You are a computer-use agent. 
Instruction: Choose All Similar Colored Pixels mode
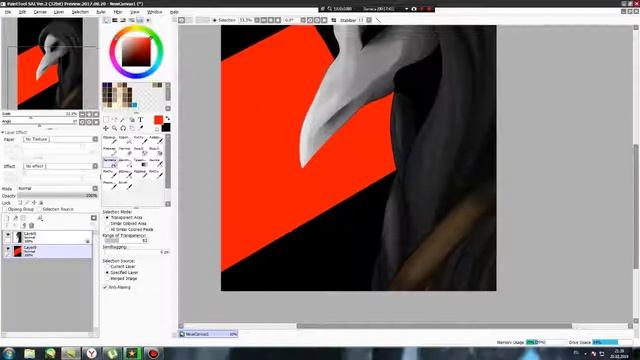(x=107, y=229)
